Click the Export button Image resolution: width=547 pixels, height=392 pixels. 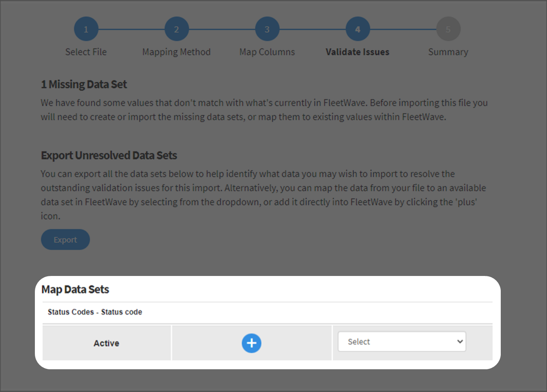click(x=65, y=240)
